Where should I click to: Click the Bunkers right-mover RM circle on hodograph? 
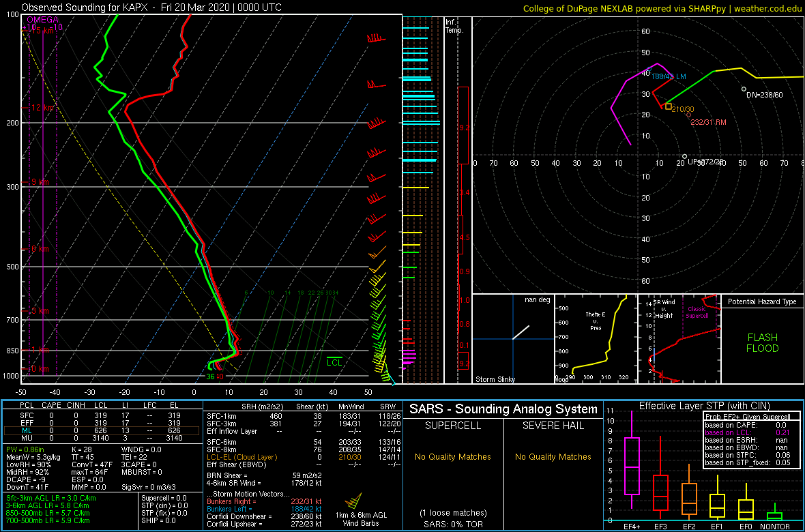coord(689,115)
